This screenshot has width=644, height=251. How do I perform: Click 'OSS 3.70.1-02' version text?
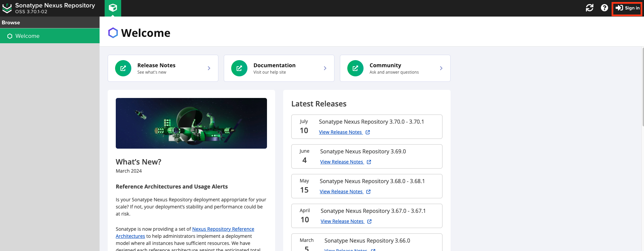click(31, 11)
